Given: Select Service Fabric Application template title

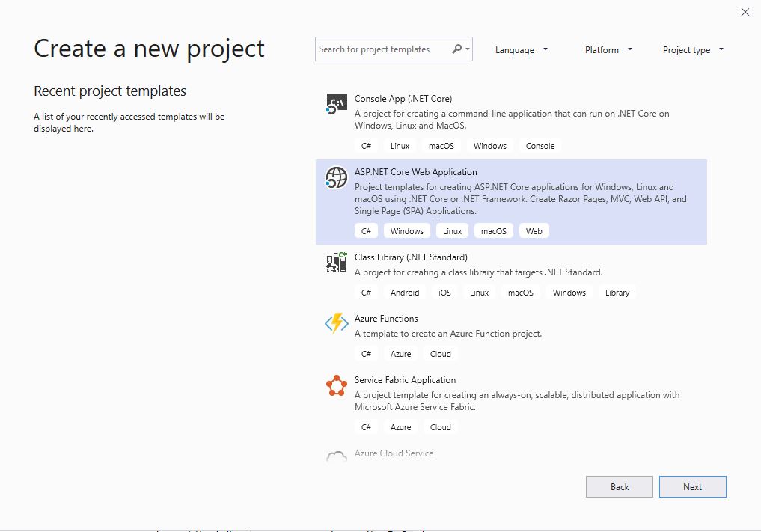Looking at the screenshot, I should click(x=406, y=380).
